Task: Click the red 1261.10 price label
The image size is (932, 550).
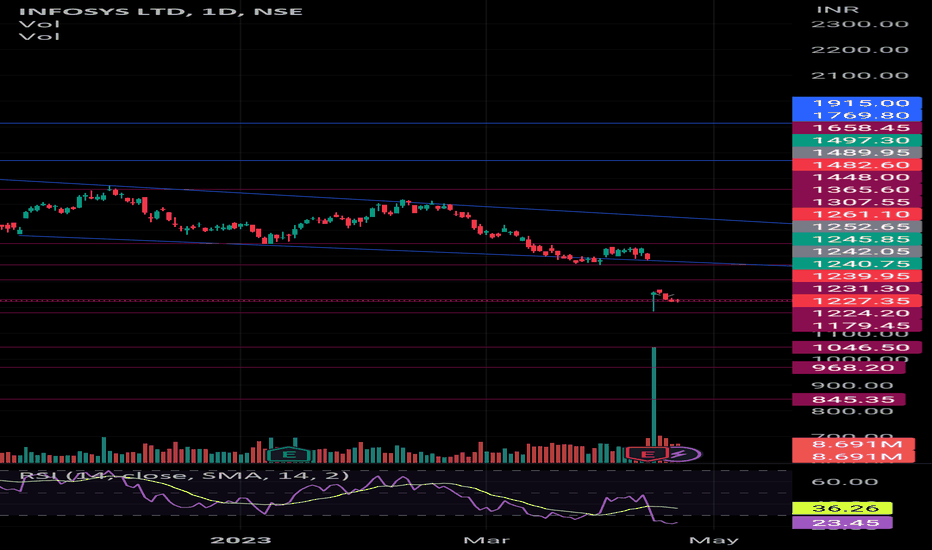Action: 857,215
